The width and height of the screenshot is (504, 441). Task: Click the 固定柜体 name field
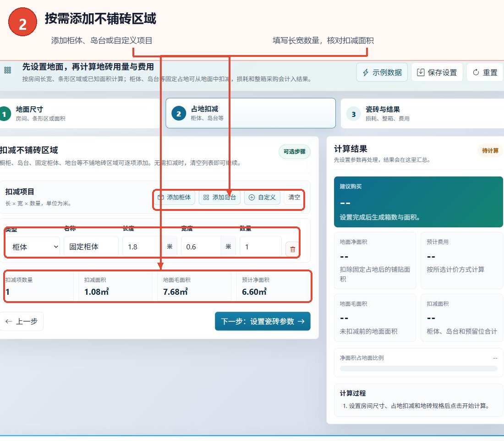91,247
